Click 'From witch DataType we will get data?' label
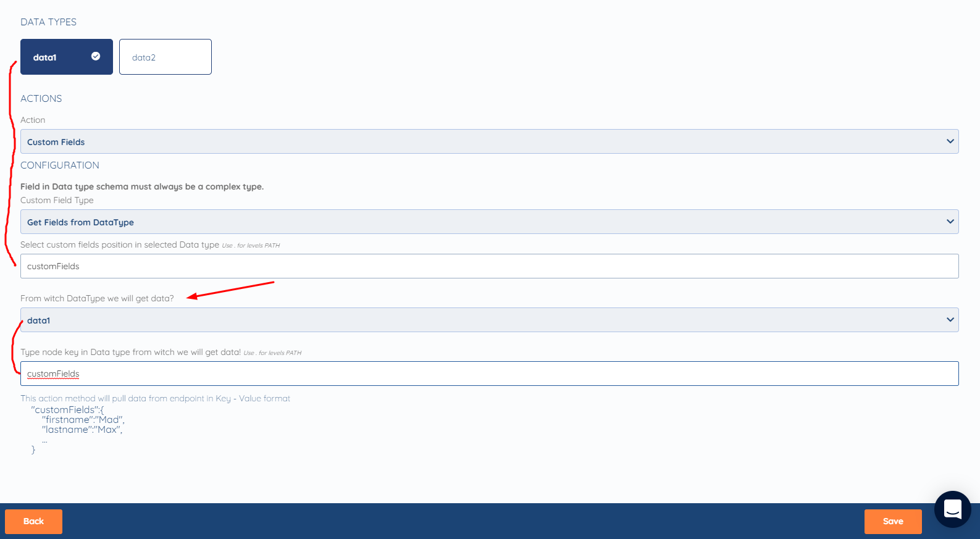Screen dimensions: 980x539 tap(98, 298)
